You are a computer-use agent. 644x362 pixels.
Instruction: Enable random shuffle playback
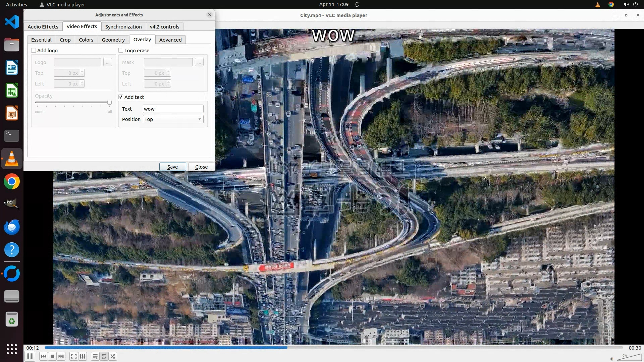click(113, 356)
